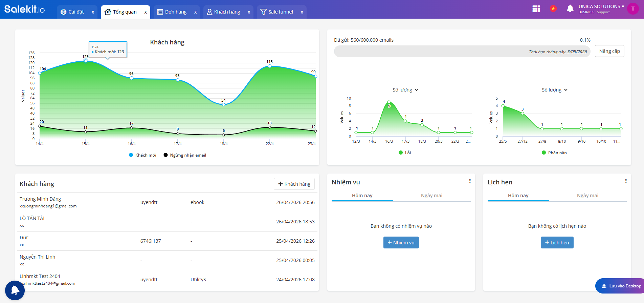Expand Số lượng dropdown above Lỗi chart
This screenshot has width=644, height=303.
coord(405,90)
